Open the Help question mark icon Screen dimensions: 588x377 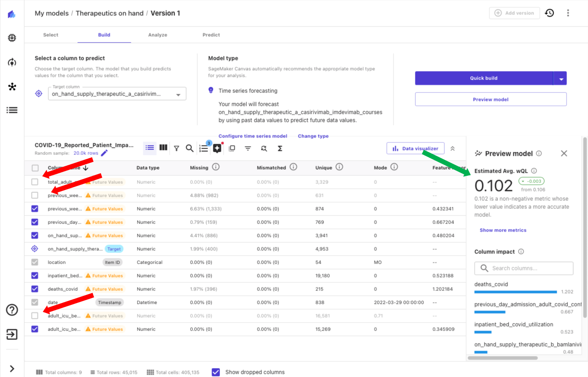click(x=12, y=310)
